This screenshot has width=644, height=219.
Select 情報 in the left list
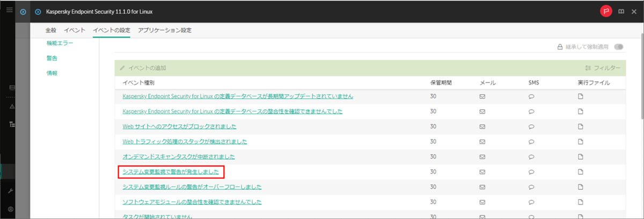(52, 73)
